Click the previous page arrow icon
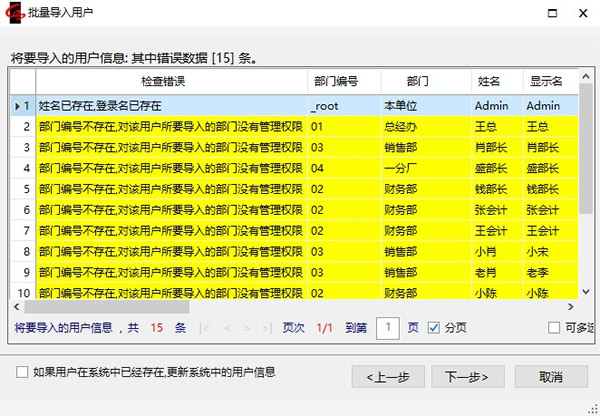This screenshot has width=600, height=416. [x=228, y=327]
